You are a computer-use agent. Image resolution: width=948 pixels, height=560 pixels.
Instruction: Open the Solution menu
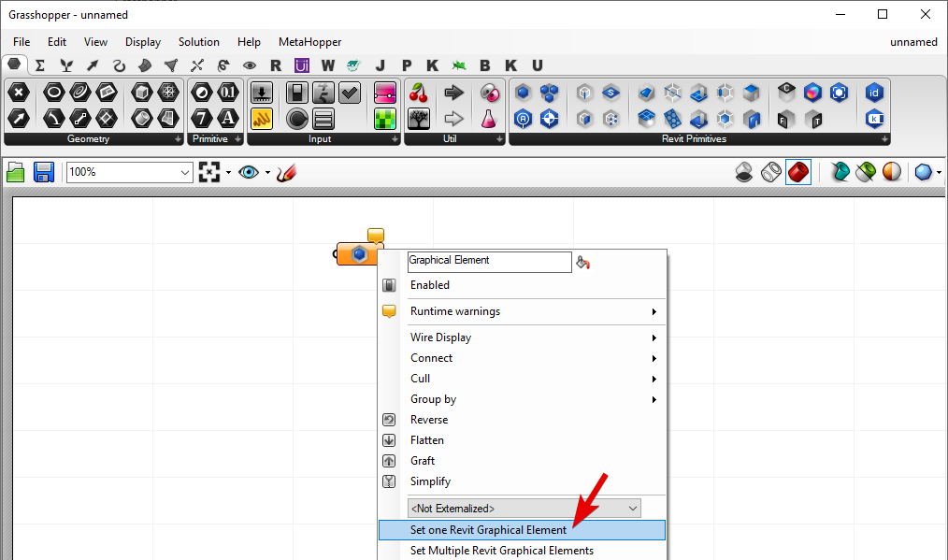point(199,42)
